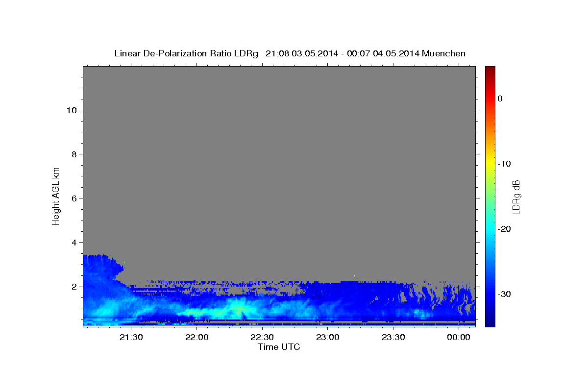Click the dark red top of the colorbar
Screen dimensions: 588x392
[490, 70]
